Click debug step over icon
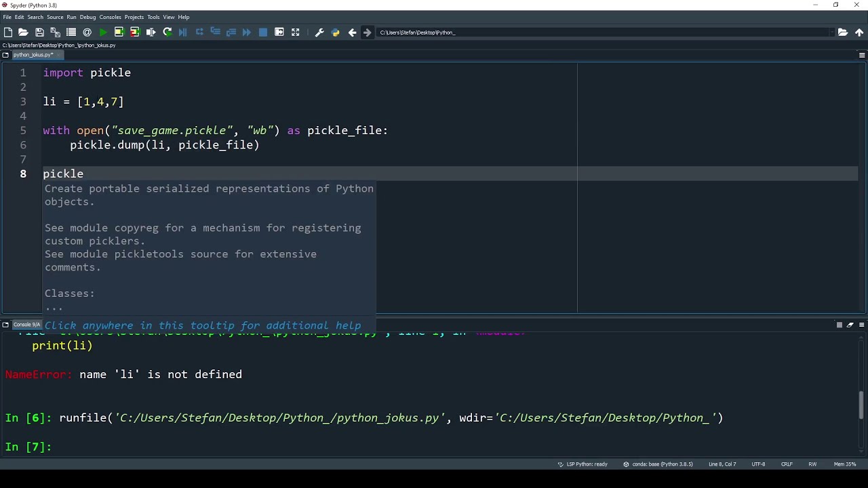This screenshot has height=488, width=868. (199, 32)
